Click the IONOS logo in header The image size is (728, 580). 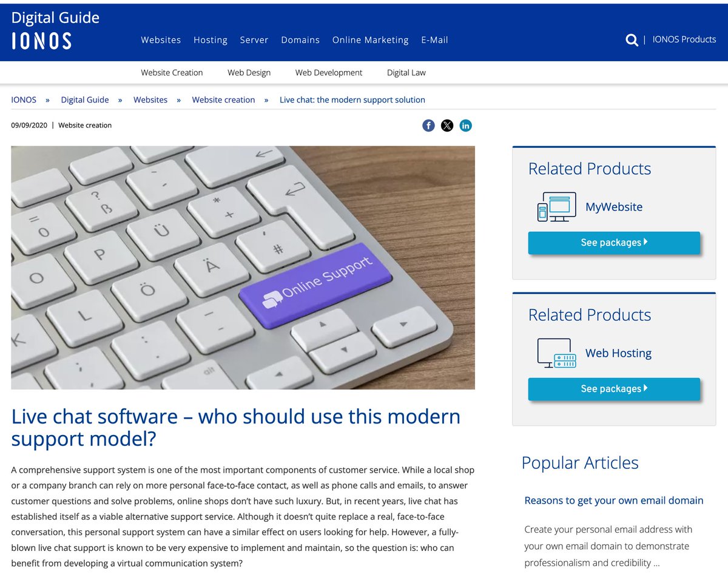click(x=41, y=41)
